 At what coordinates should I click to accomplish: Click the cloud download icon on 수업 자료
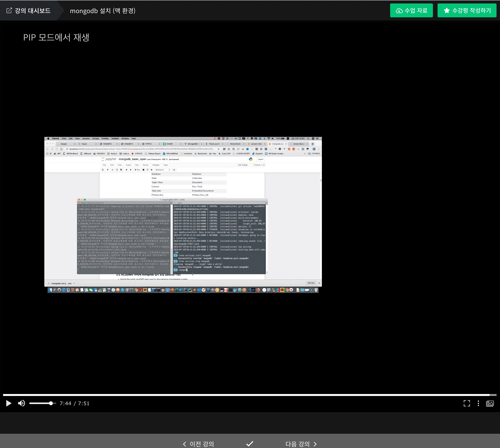(399, 11)
